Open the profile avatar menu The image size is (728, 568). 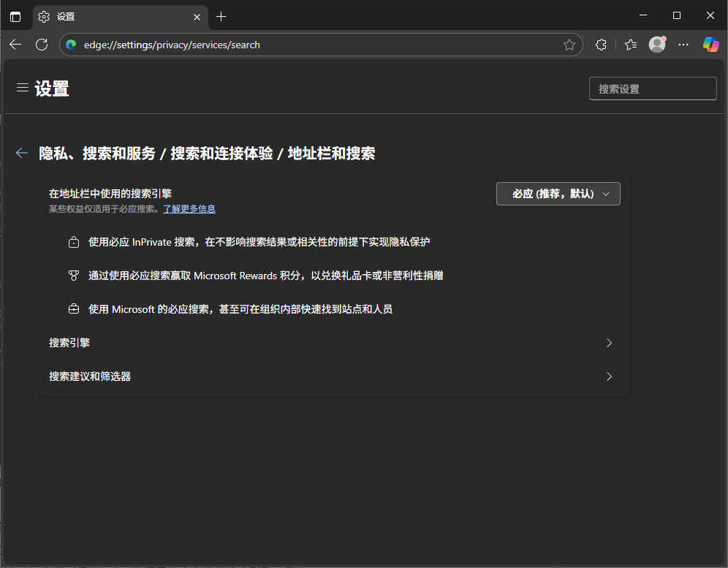pyautogui.click(x=656, y=45)
